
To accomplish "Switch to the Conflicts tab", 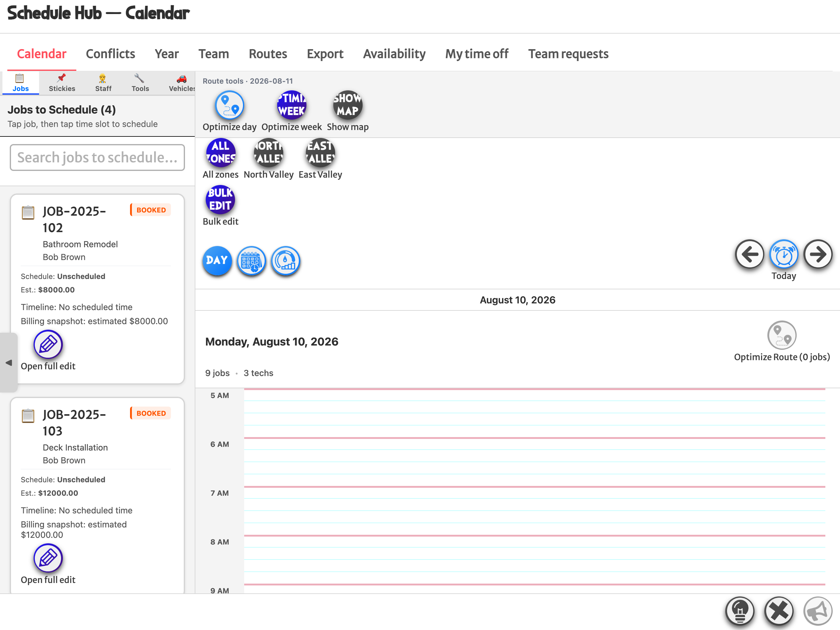I will [110, 54].
